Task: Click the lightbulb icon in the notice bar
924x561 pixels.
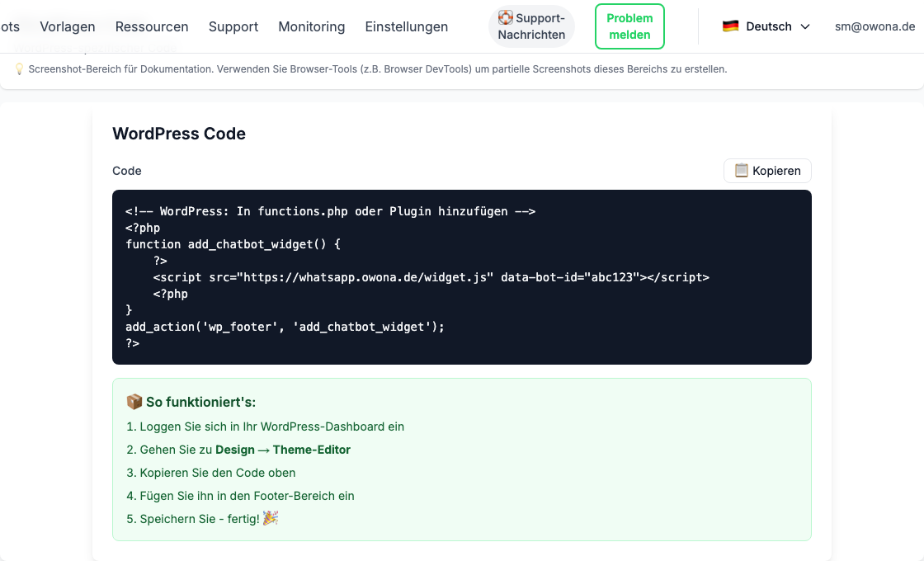Action: 20,69
